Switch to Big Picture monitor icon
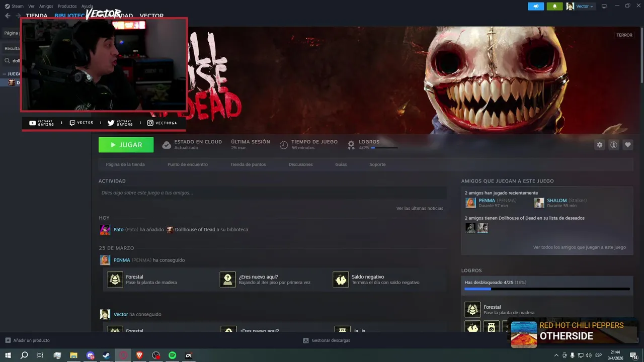This screenshot has height=362, width=644. pos(604,6)
